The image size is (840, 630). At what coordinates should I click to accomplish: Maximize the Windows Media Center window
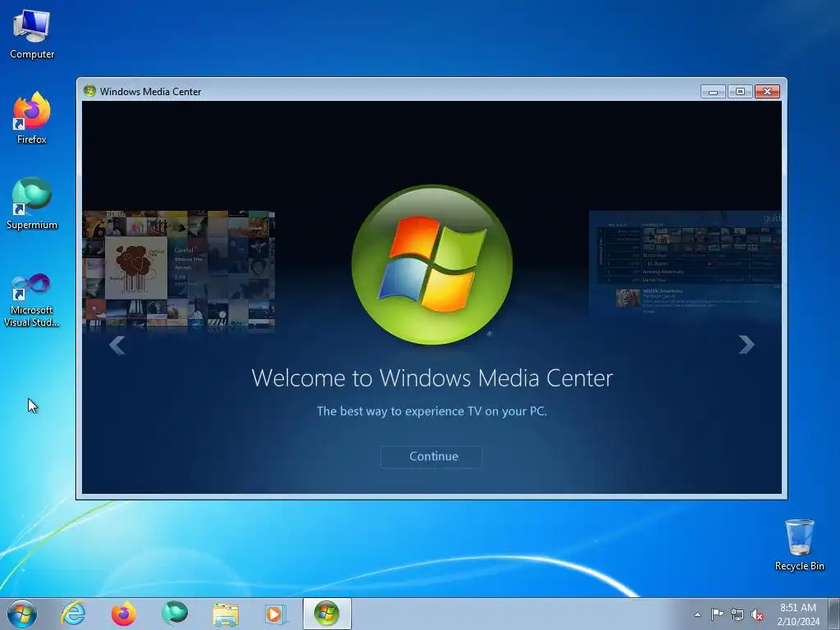click(740, 92)
